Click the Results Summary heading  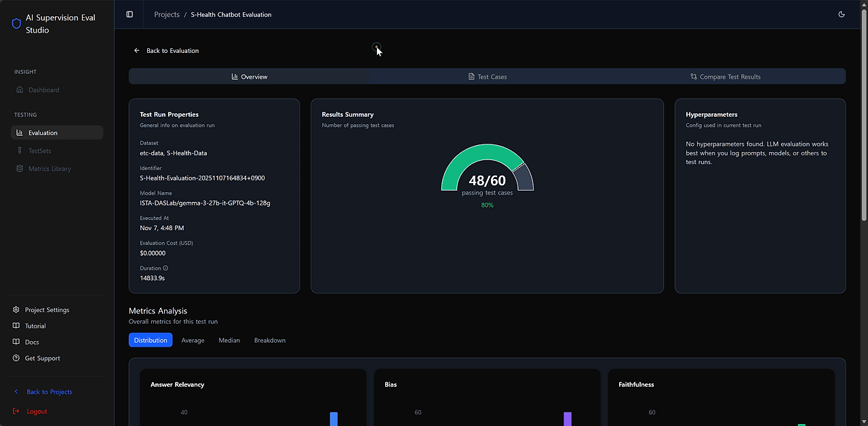[x=347, y=115]
